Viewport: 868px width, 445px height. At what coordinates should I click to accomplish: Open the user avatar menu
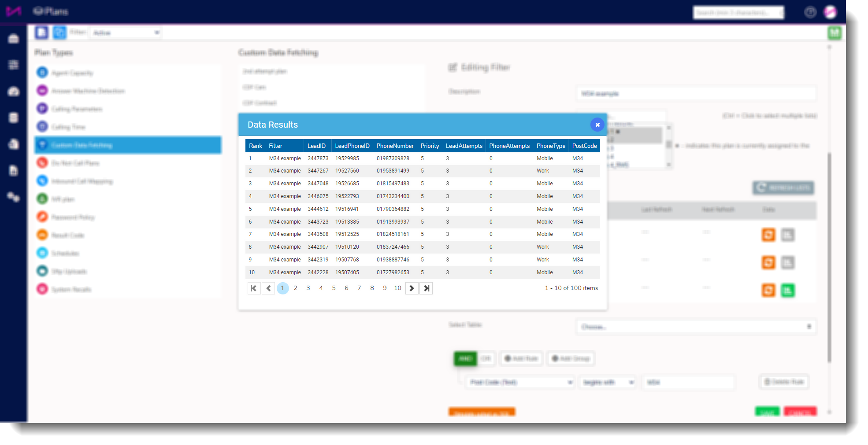click(x=830, y=12)
